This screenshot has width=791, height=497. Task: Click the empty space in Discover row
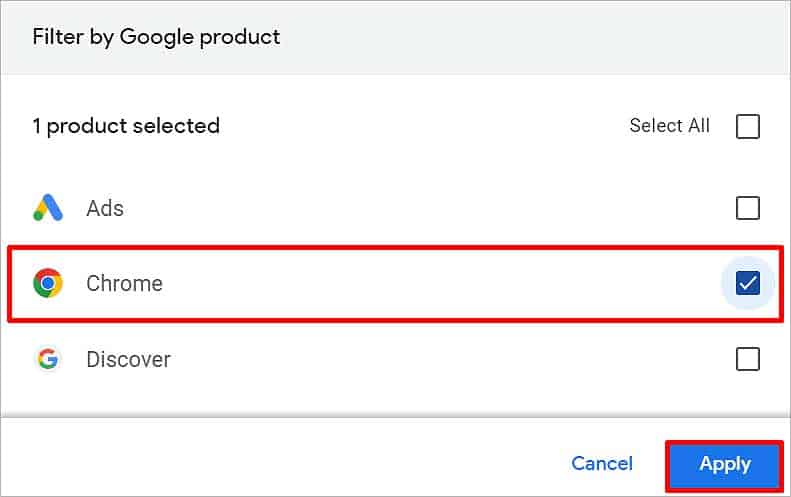(454, 359)
